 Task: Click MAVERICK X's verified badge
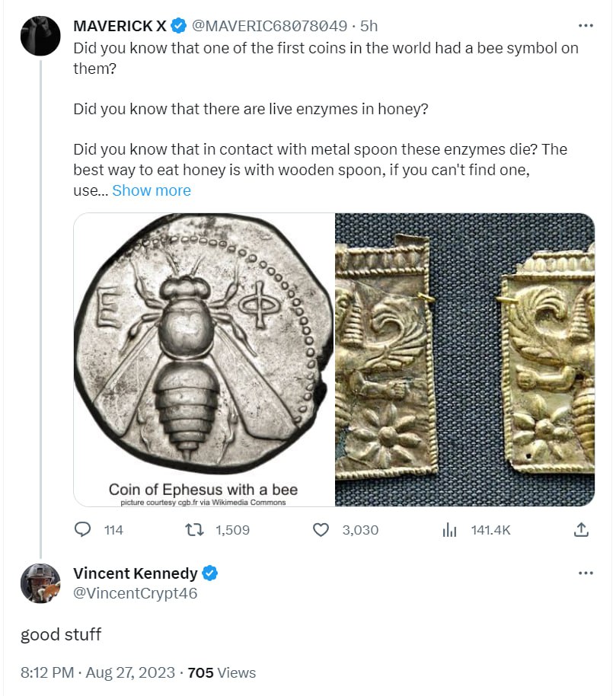[x=179, y=26]
